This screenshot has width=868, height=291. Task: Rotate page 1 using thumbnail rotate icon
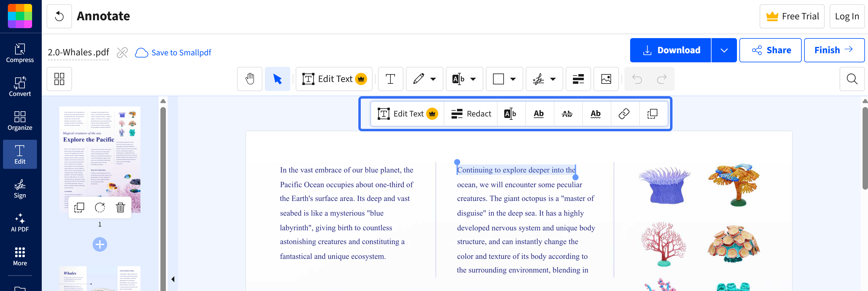100,208
